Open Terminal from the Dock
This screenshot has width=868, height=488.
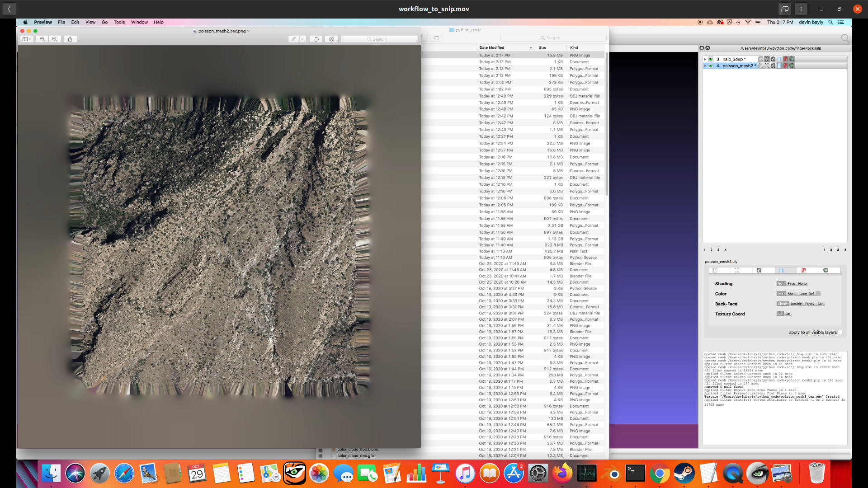click(635, 474)
